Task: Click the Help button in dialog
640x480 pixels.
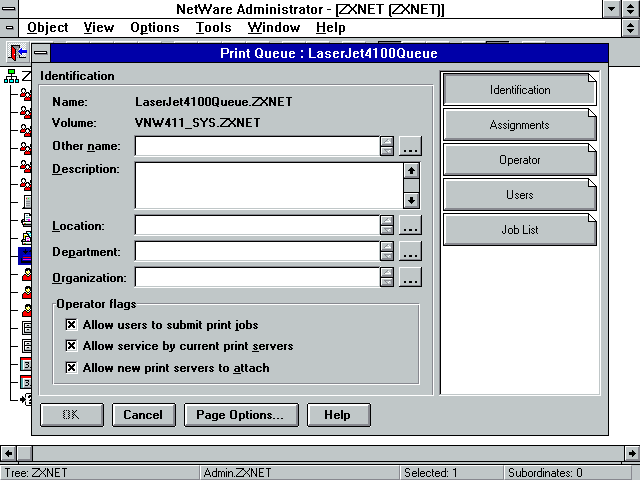Action: pos(338,415)
